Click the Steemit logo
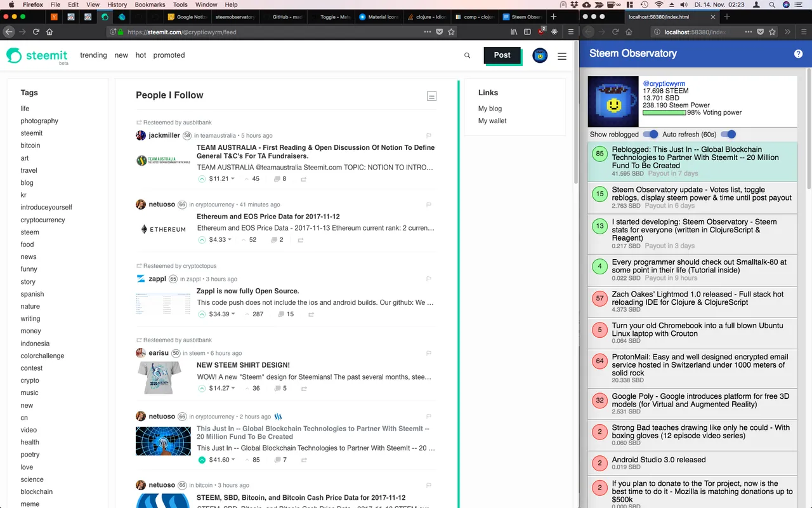 [x=37, y=56]
